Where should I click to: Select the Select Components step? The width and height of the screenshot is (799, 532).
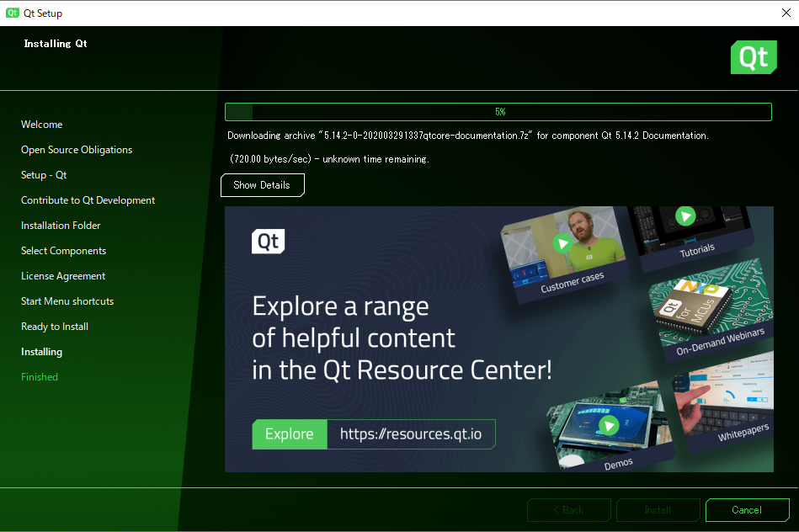(x=64, y=251)
